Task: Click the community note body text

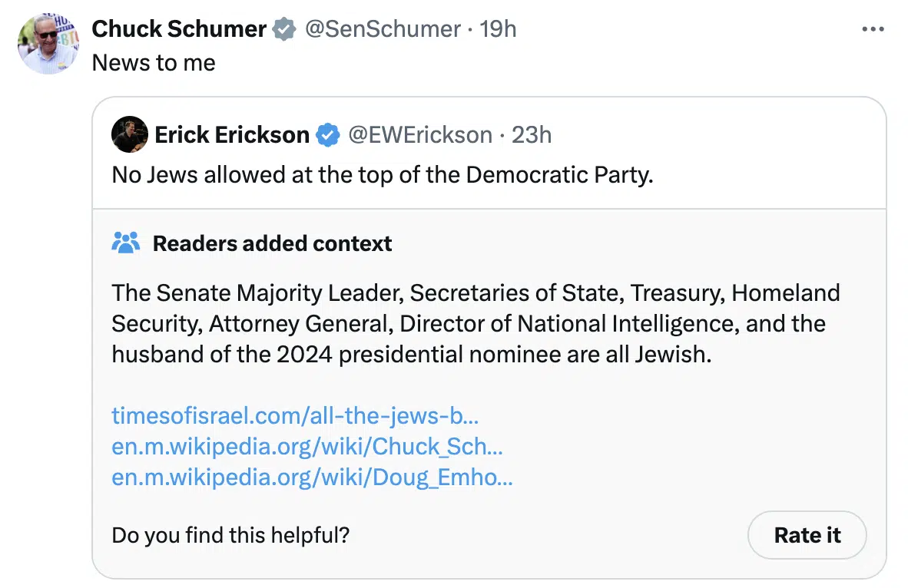Action: click(x=476, y=323)
